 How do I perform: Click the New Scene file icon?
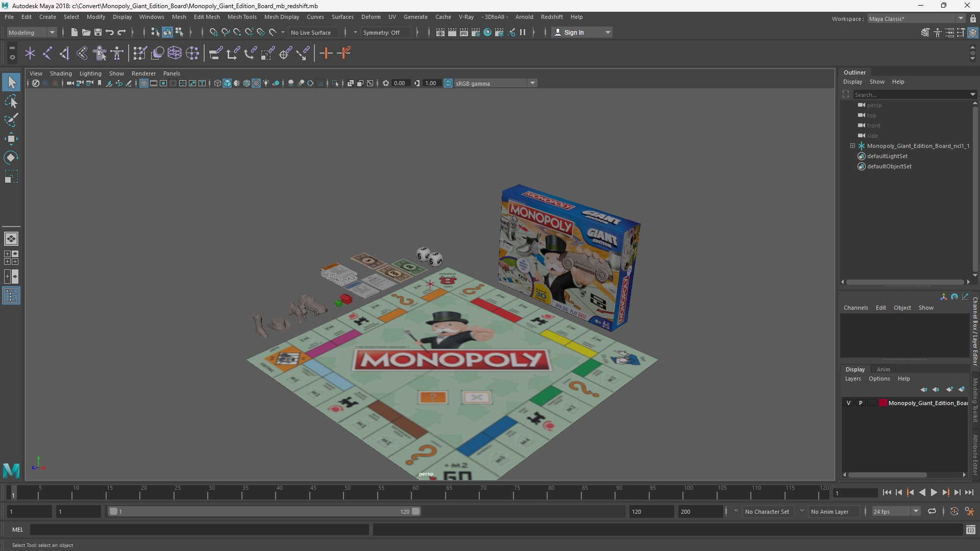click(75, 32)
